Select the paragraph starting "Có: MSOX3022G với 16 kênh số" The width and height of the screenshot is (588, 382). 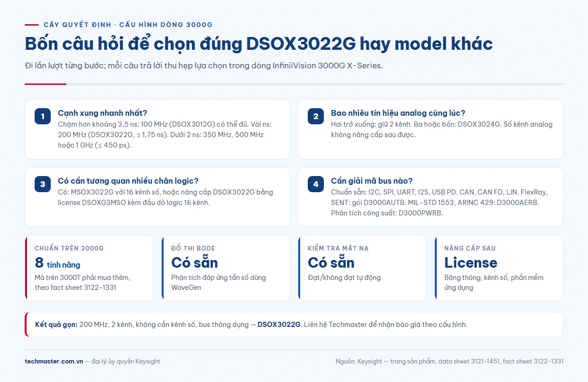tap(165, 197)
